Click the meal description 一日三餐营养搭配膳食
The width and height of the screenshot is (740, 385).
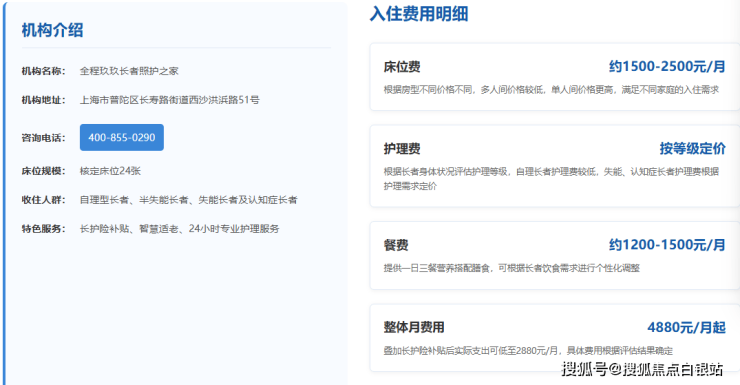pos(512,268)
